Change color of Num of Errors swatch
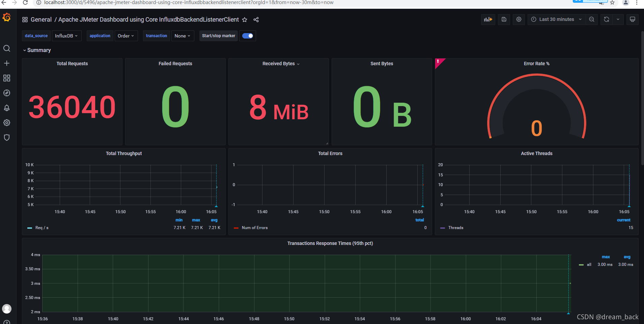The image size is (644, 324). (x=236, y=228)
